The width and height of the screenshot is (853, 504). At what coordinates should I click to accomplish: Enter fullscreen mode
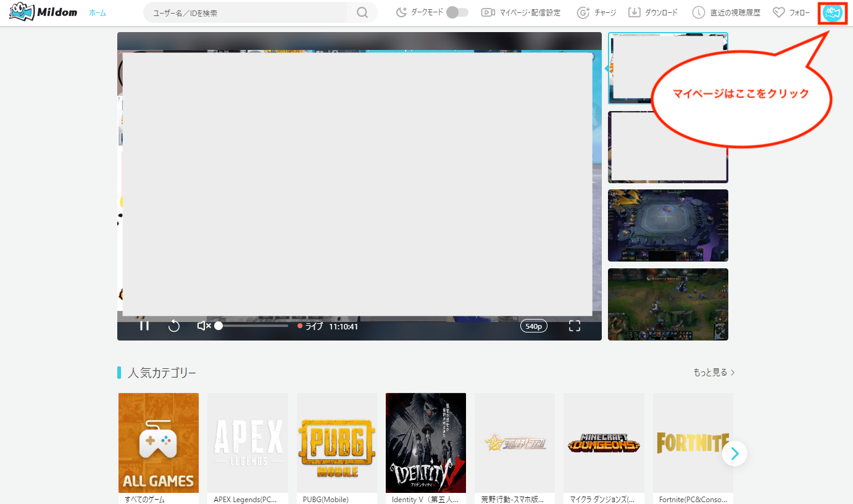point(574,326)
